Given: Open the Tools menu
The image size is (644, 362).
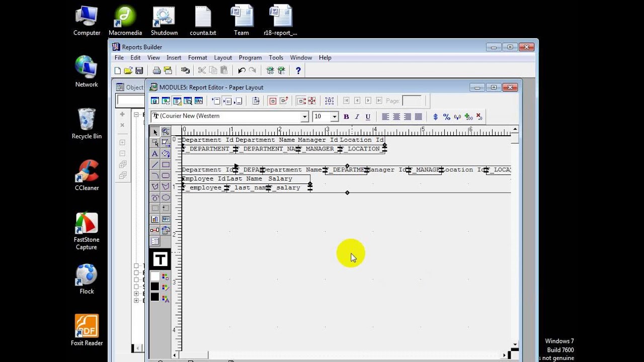Looking at the screenshot, I should 276,58.
